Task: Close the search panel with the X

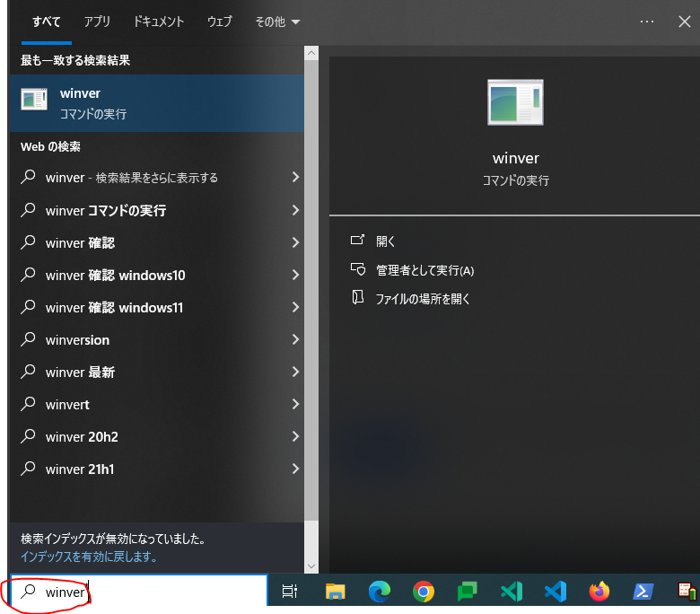Action: pyautogui.click(x=685, y=22)
